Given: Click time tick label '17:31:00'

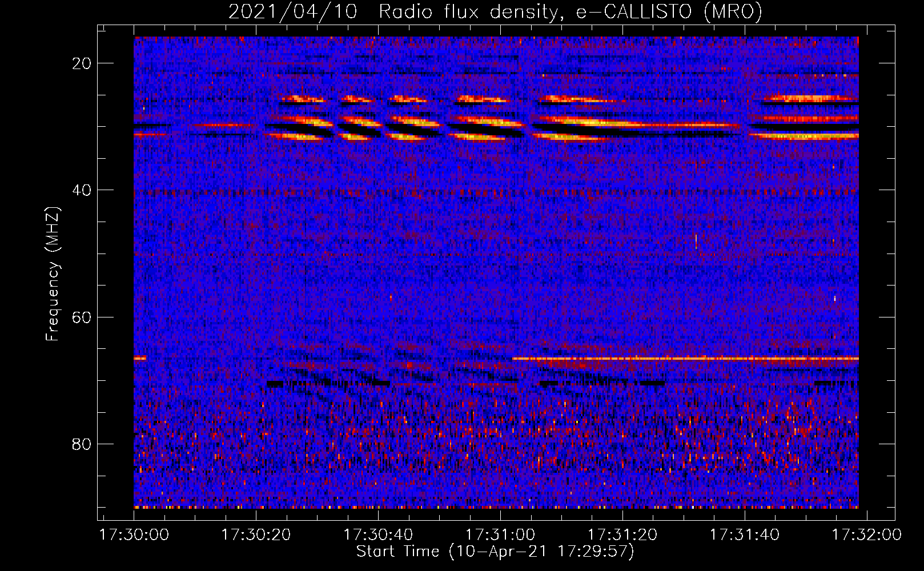Looking at the screenshot, I should (500, 535).
